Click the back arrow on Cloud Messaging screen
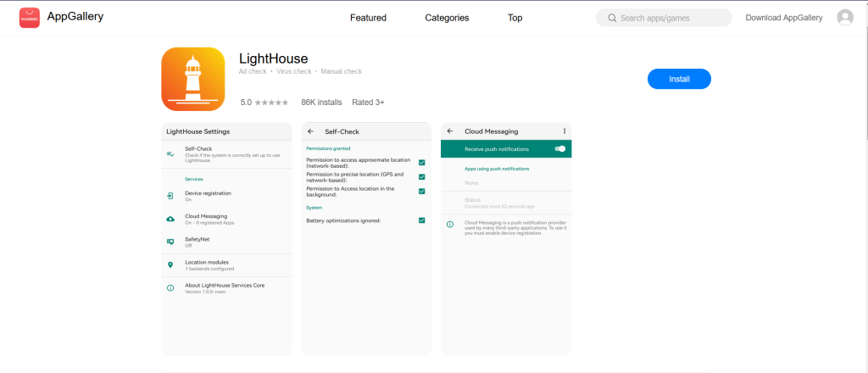This screenshot has width=868, height=373. (x=450, y=131)
